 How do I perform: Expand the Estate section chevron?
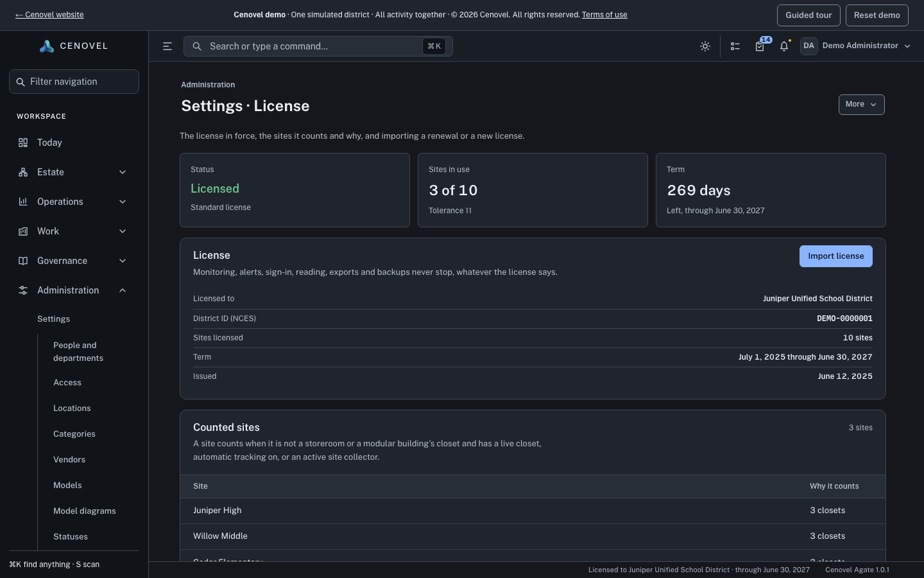point(123,172)
